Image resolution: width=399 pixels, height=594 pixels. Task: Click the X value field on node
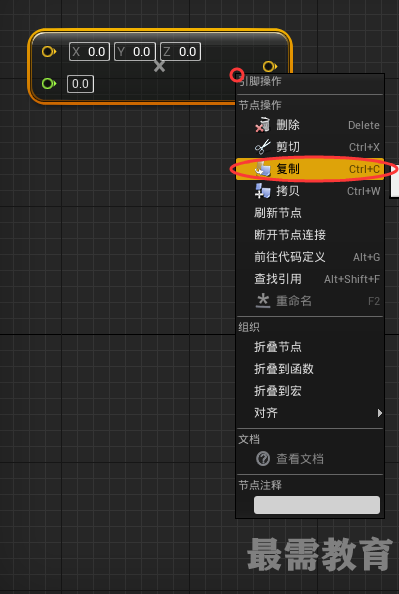89,52
